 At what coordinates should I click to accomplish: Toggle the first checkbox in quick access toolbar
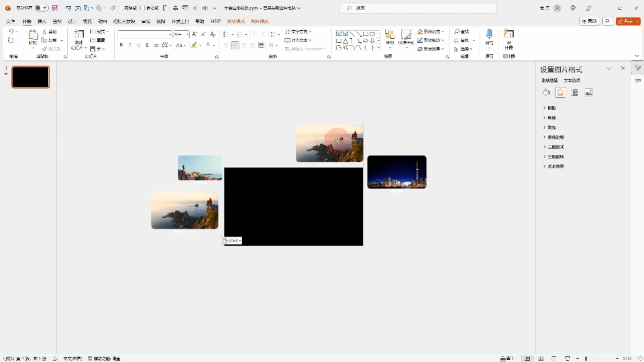[121, 8]
